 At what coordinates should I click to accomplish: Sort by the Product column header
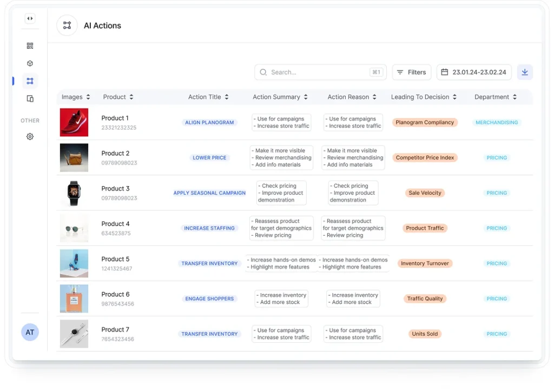click(118, 97)
